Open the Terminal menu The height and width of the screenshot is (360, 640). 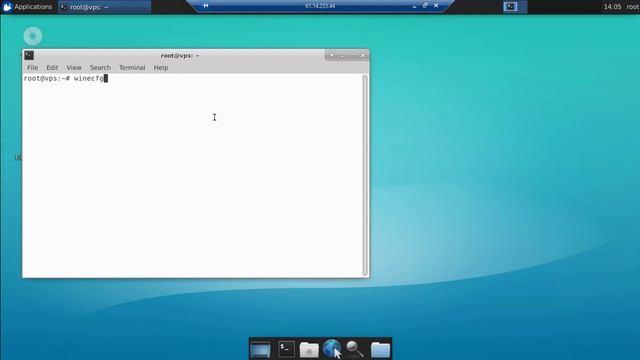(132, 68)
